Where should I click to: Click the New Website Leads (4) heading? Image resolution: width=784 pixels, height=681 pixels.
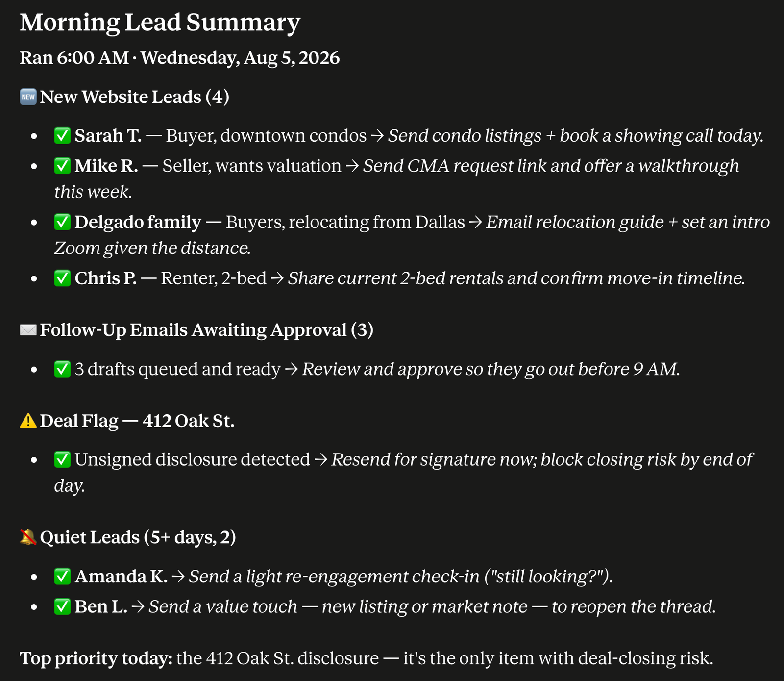[x=134, y=97]
